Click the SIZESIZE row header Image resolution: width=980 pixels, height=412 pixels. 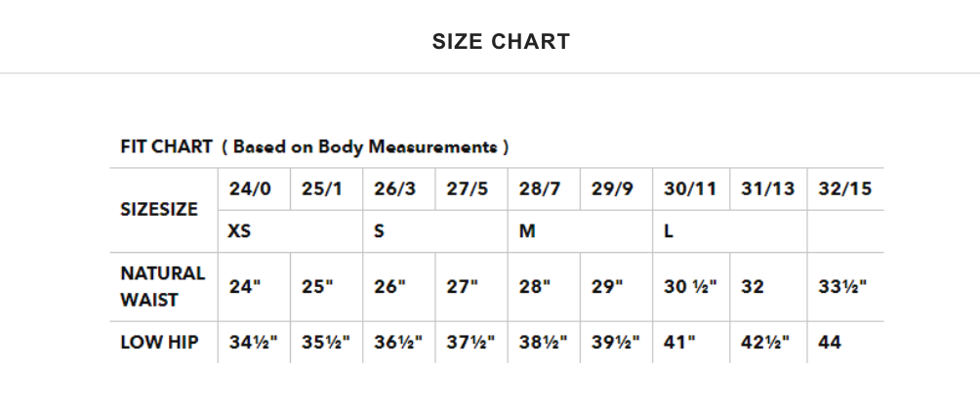tap(159, 210)
